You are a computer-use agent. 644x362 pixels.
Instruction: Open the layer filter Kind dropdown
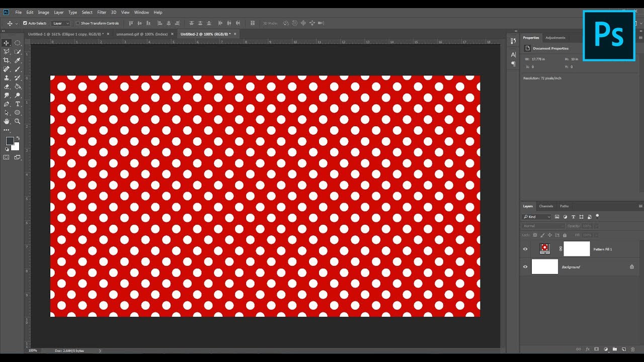click(537, 217)
